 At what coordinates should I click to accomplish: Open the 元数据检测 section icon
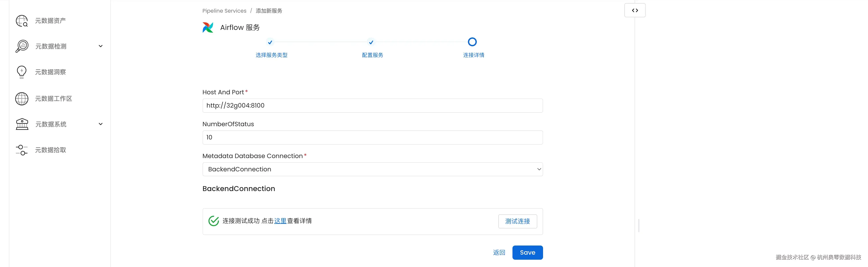22,46
